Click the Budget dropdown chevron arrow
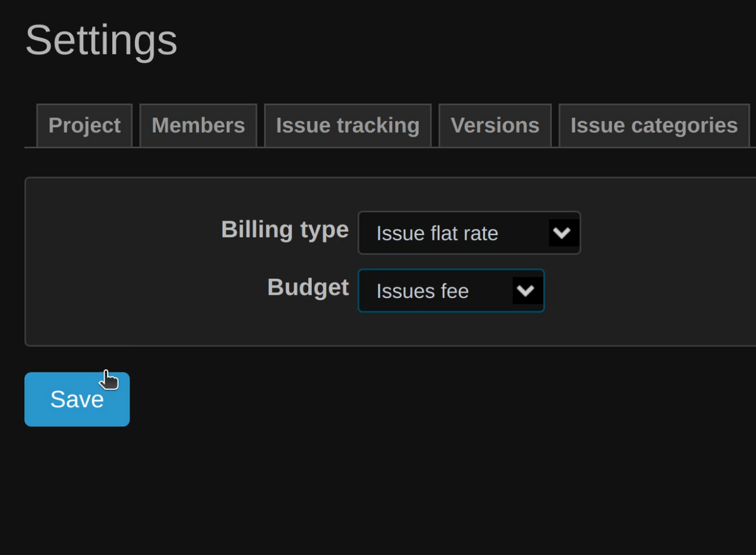This screenshot has width=756, height=555. tap(527, 290)
